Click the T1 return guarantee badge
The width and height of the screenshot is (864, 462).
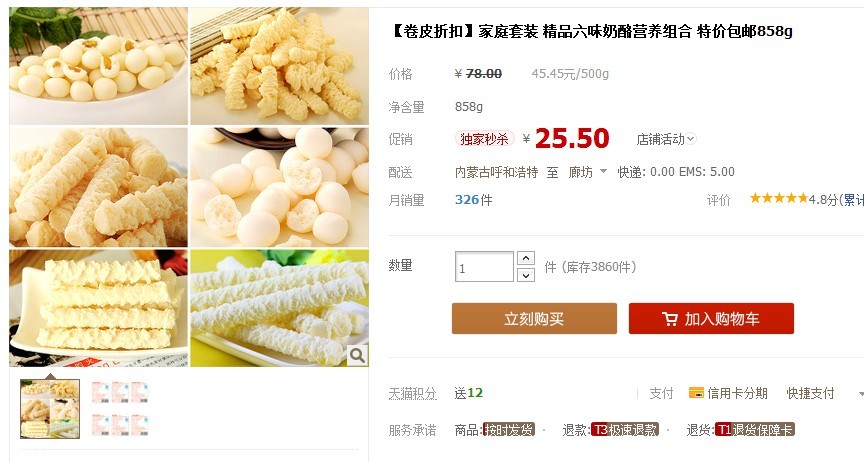click(x=754, y=429)
